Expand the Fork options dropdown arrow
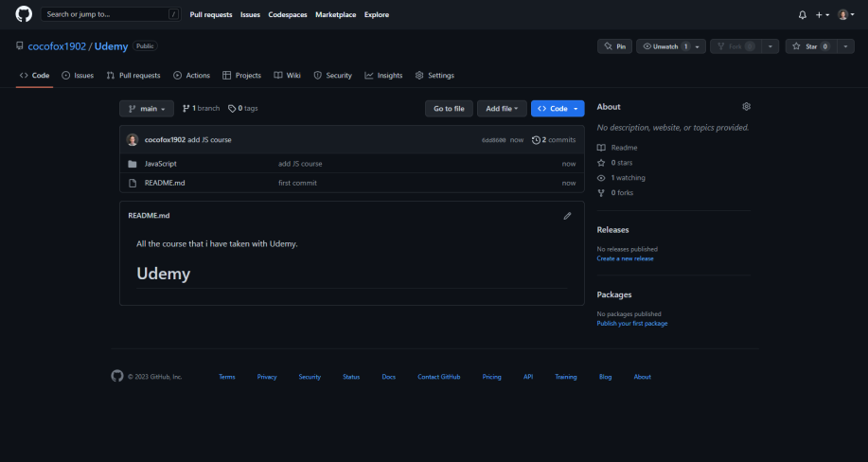The height and width of the screenshot is (462, 868). tap(770, 46)
